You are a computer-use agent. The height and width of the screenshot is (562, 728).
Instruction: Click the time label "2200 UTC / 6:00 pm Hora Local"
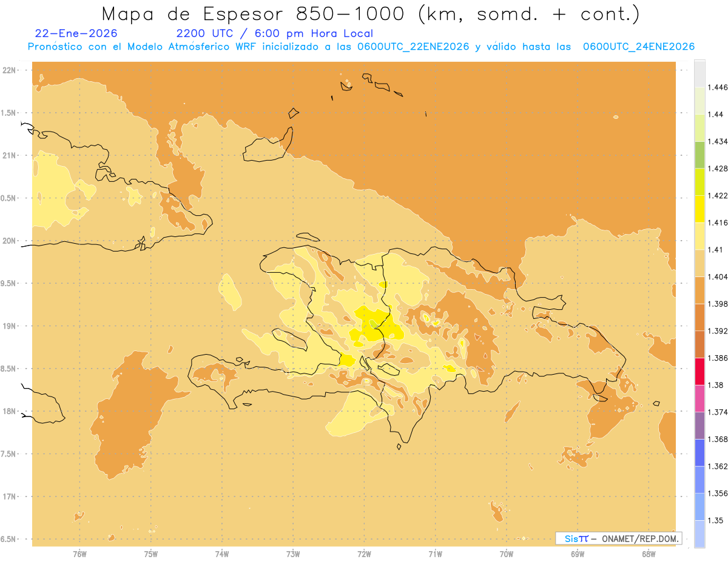[274, 34]
